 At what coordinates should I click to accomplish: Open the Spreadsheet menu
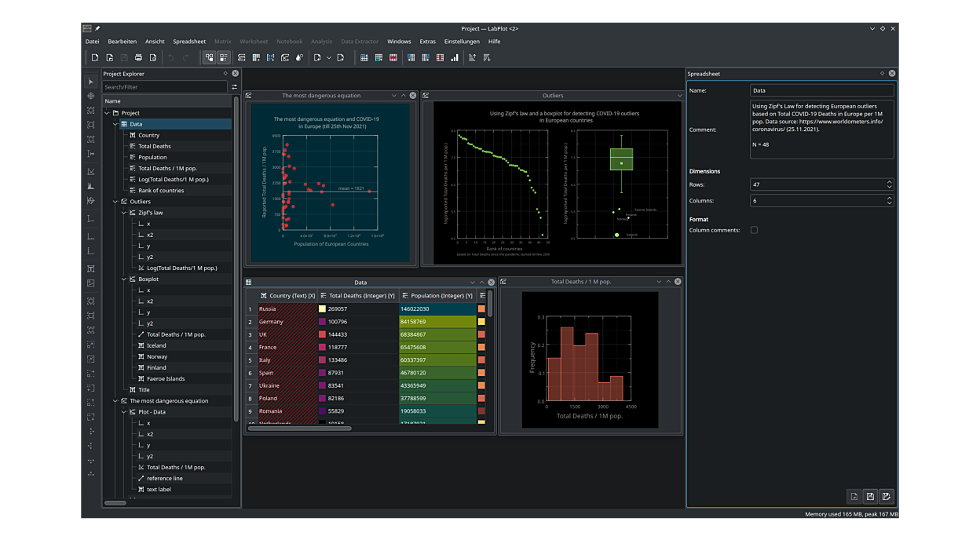tap(189, 42)
